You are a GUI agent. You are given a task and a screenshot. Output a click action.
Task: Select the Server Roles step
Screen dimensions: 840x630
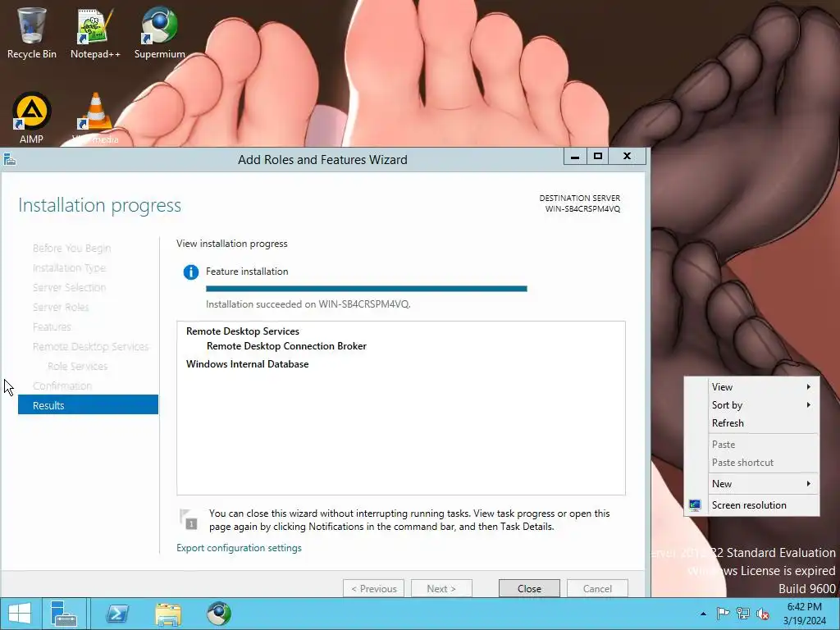pos(61,307)
